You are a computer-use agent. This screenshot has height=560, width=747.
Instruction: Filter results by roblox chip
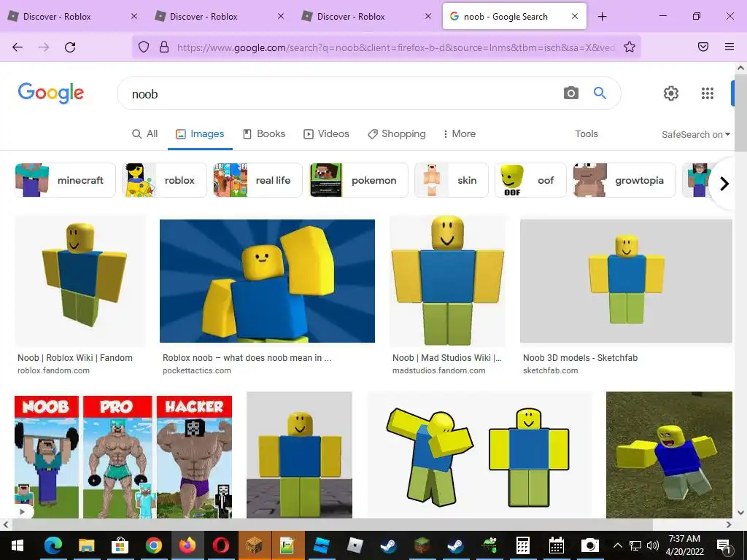(164, 181)
